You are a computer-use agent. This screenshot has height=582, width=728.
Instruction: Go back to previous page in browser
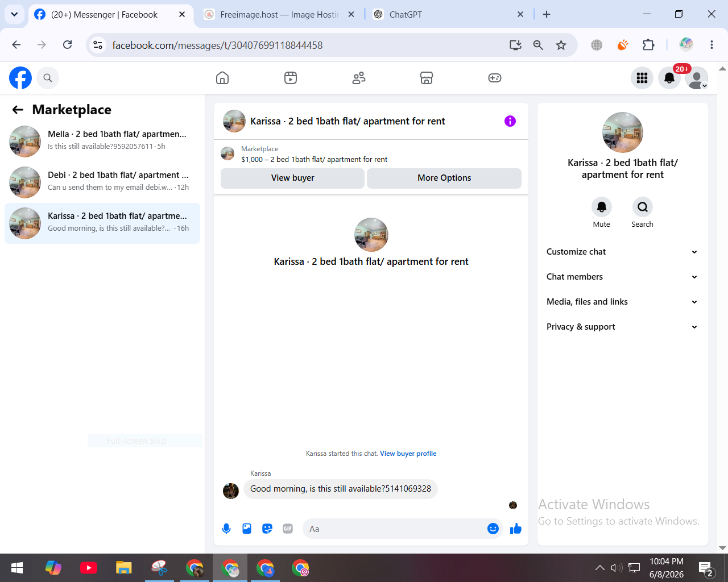[x=16, y=45]
